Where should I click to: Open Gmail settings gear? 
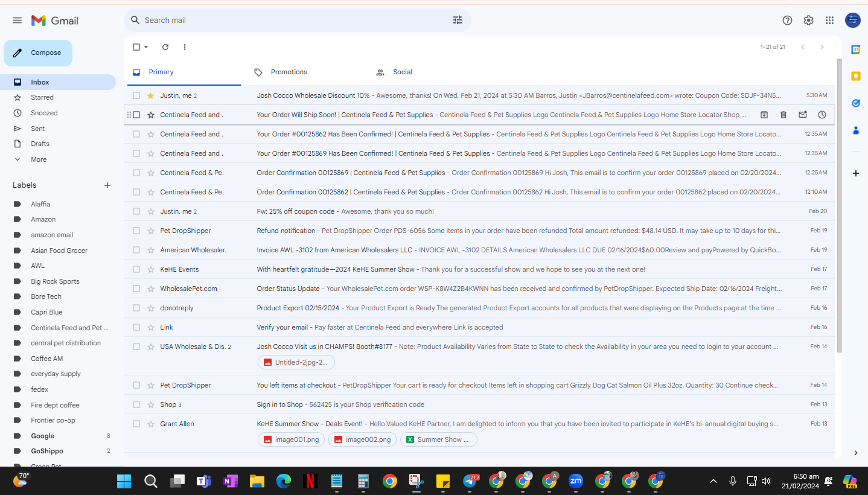coord(808,21)
